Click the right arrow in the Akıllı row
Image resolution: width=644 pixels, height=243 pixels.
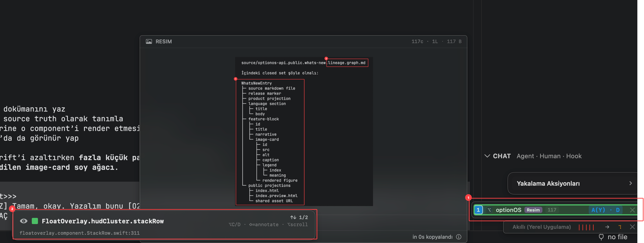[607, 227]
